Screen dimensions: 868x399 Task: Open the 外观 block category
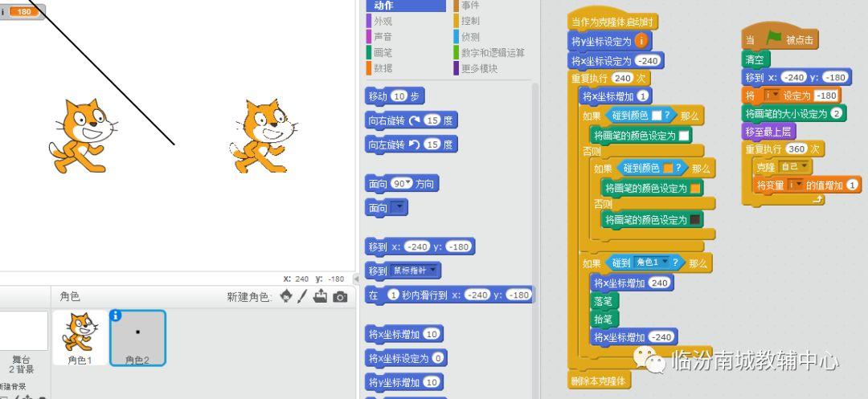(x=382, y=21)
